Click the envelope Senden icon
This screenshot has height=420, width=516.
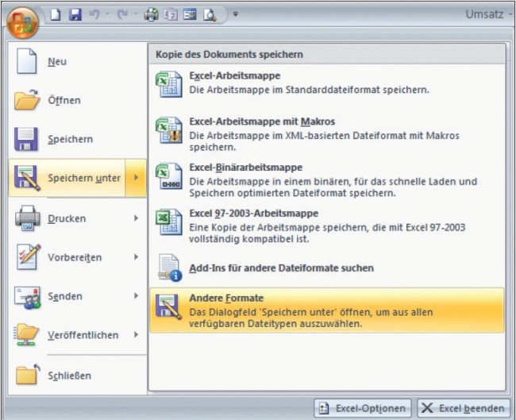click(27, 297)
